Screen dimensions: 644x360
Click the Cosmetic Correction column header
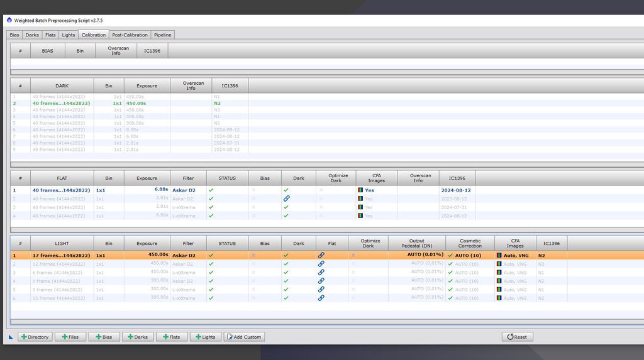tap(470, 243)
